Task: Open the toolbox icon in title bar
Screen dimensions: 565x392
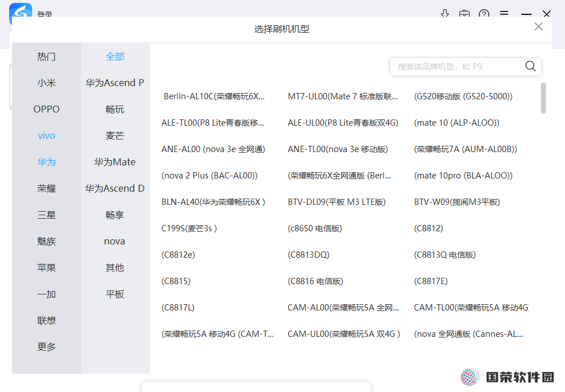Action: point(465,13)
